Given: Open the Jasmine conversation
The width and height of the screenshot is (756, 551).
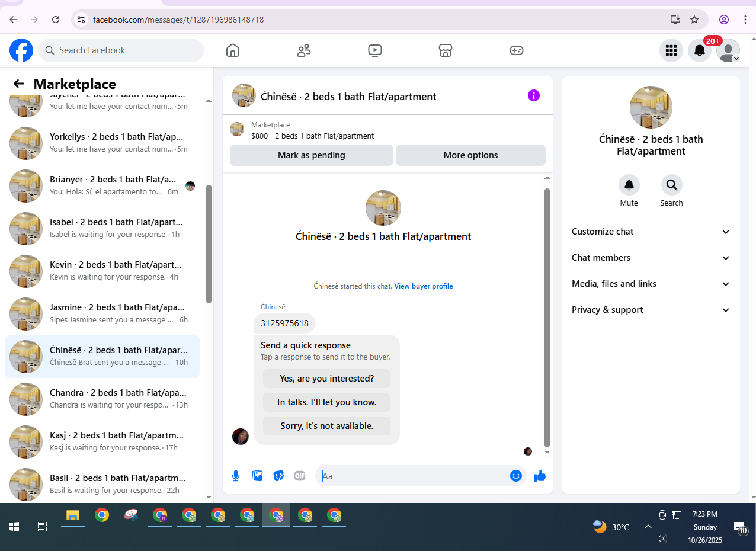Looking at the screenshot, I should [x=102, y=313].
